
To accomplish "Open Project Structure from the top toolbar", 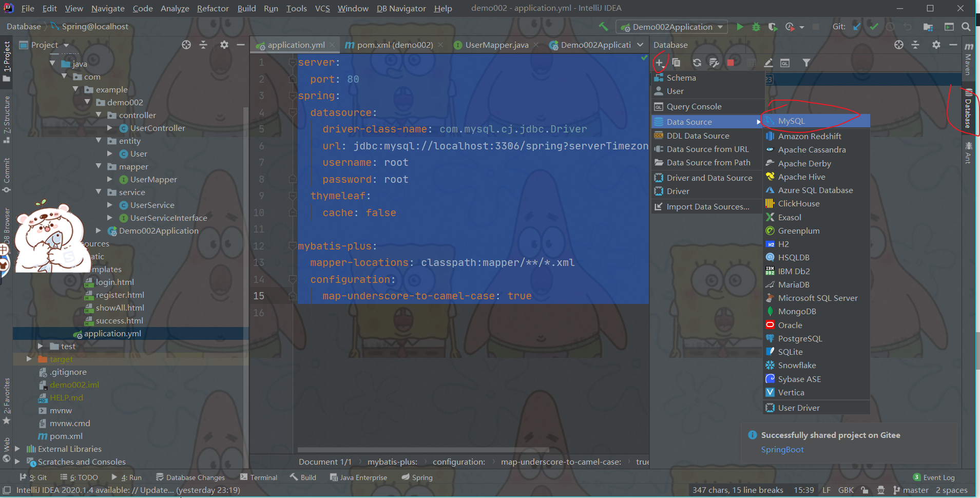I will pos(928,27).
